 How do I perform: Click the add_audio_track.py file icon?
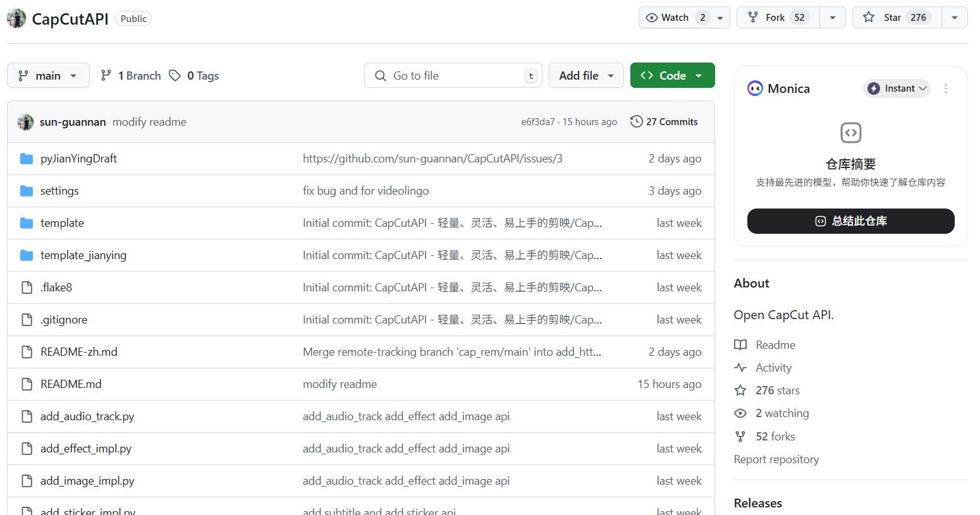point(27,416)
